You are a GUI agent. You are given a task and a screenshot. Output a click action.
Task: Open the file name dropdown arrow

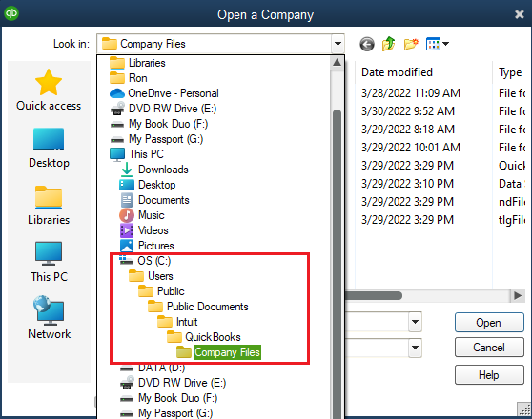pos(416,321)
